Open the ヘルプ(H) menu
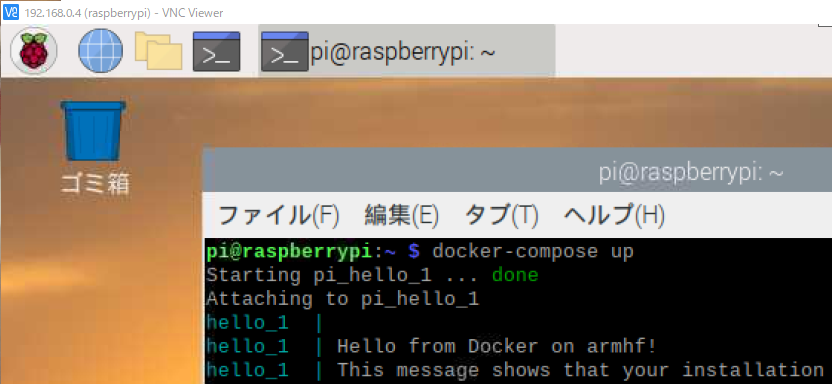832x384 pixels. [614, 215]
